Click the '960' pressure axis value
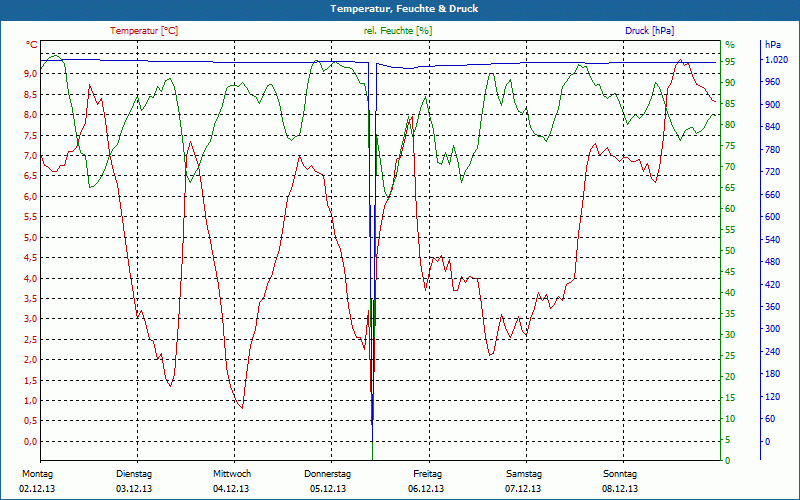The height and width of the screenshot is (500, 800). [x=773, y=82]
